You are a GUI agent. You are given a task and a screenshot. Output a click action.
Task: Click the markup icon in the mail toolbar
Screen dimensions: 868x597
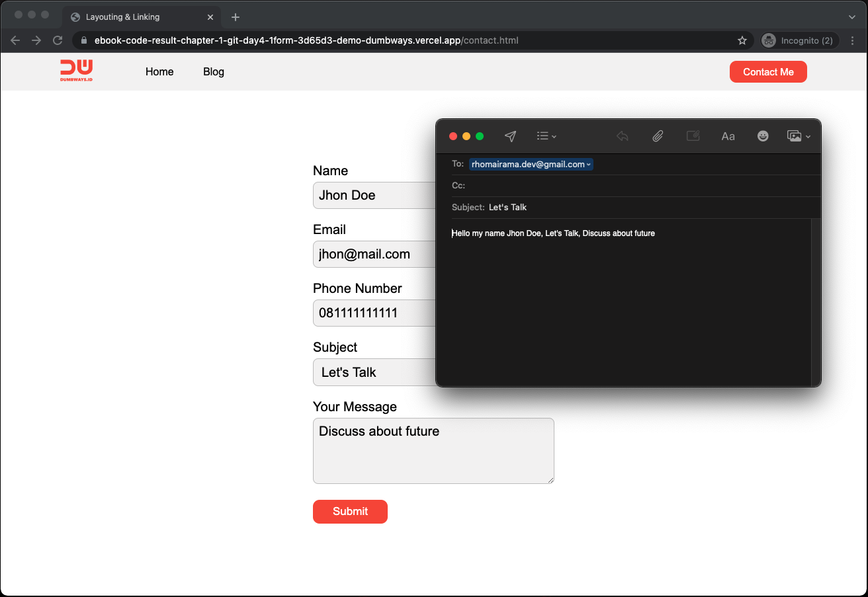pos(693,136)
